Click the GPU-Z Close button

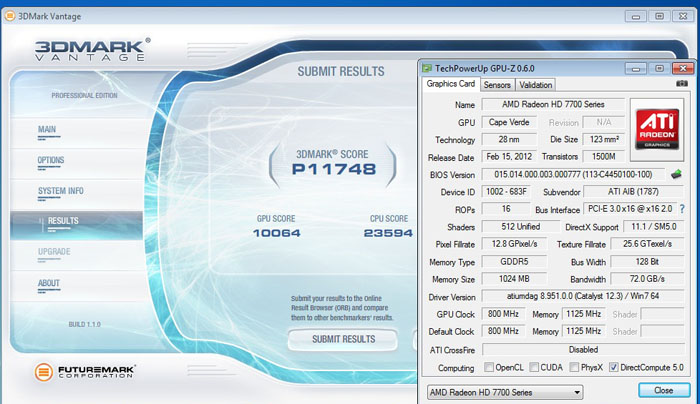tap(664, 390)
